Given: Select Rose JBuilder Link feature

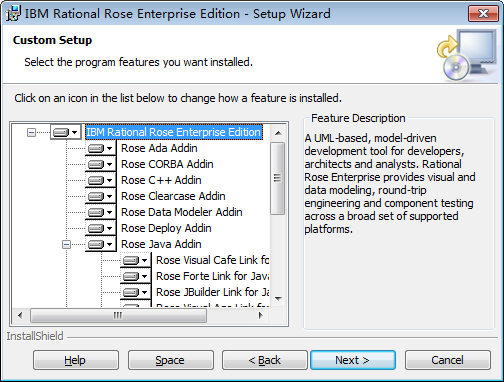Looking at the screenshot, I should 213,292.
